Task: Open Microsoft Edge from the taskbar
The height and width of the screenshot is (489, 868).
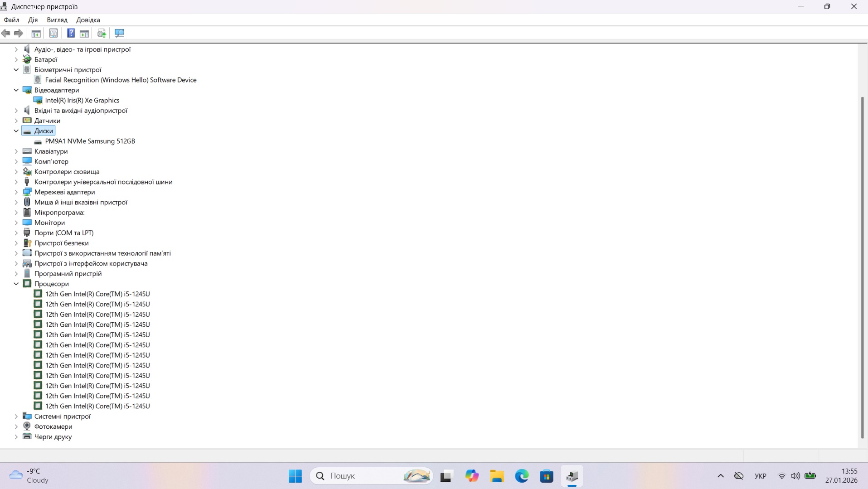Action: point(522,476)
